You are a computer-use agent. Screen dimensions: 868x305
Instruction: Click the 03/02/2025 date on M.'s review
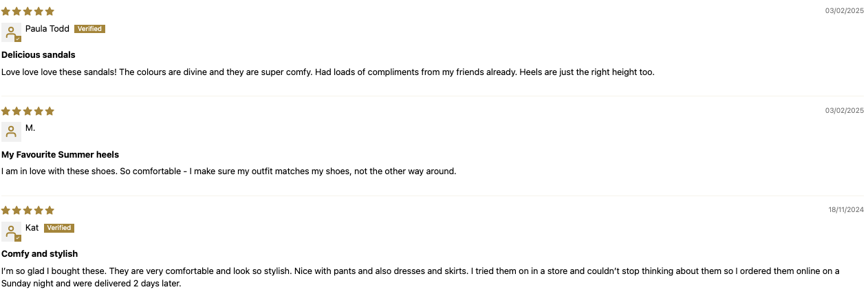(845, 111)
